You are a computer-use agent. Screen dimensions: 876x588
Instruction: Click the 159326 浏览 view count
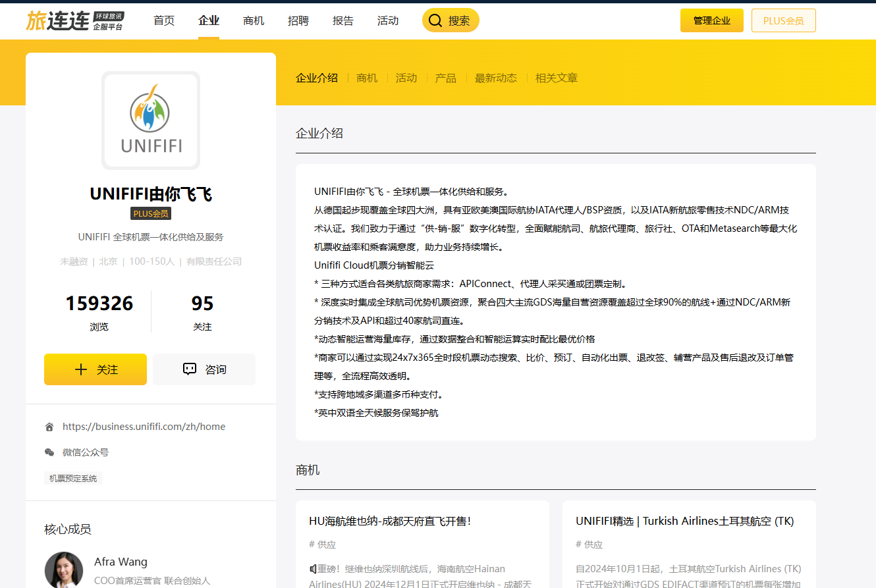[99, 312]
